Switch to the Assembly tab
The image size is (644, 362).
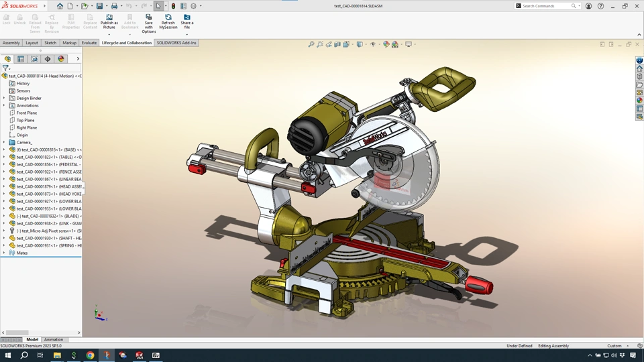tap(11, 43)
